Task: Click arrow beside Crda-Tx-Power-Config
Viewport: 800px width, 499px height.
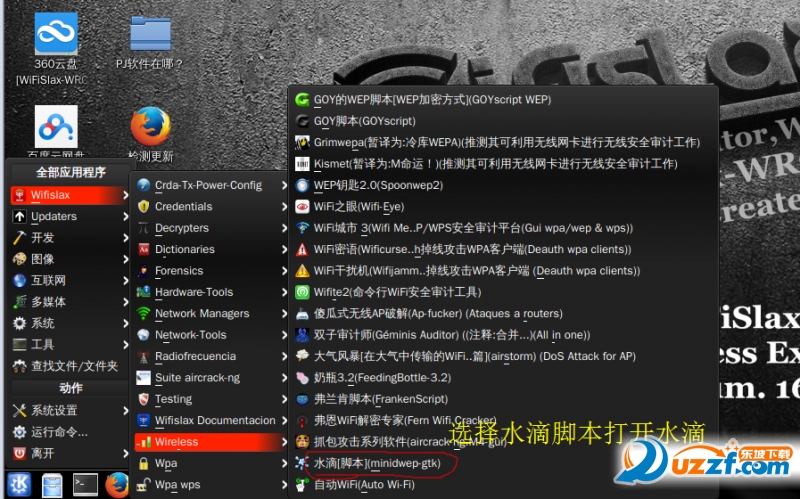Action: [x=284, y=185]
